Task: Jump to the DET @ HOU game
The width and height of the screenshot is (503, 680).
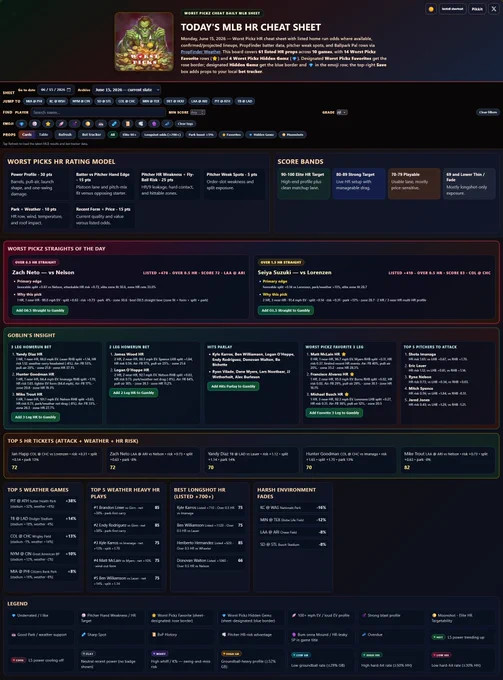Action: [x=175, y=101]
